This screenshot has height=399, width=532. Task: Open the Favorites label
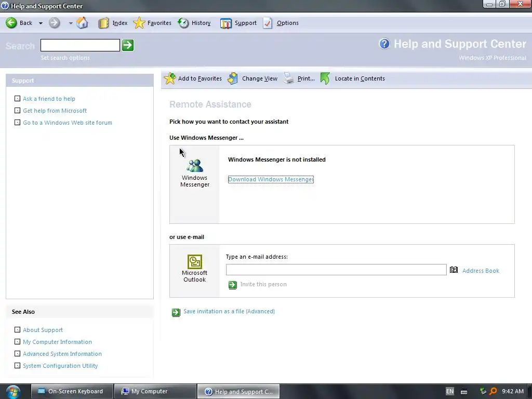click(x=159, y=23)
